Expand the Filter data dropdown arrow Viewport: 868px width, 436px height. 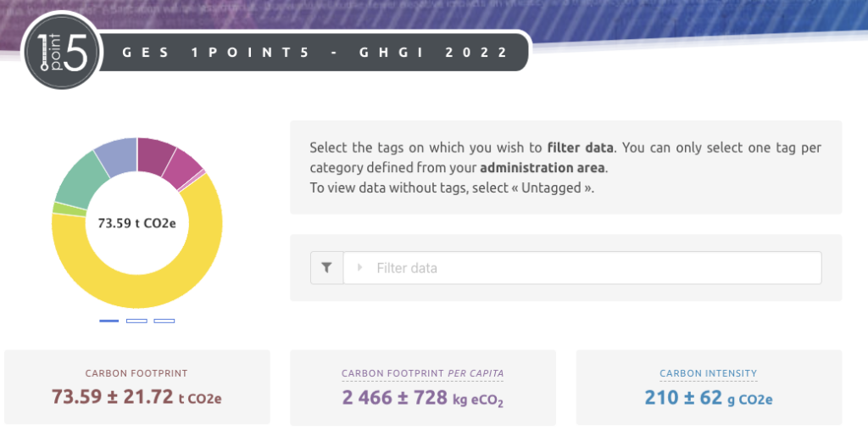[x=360, y=268]
